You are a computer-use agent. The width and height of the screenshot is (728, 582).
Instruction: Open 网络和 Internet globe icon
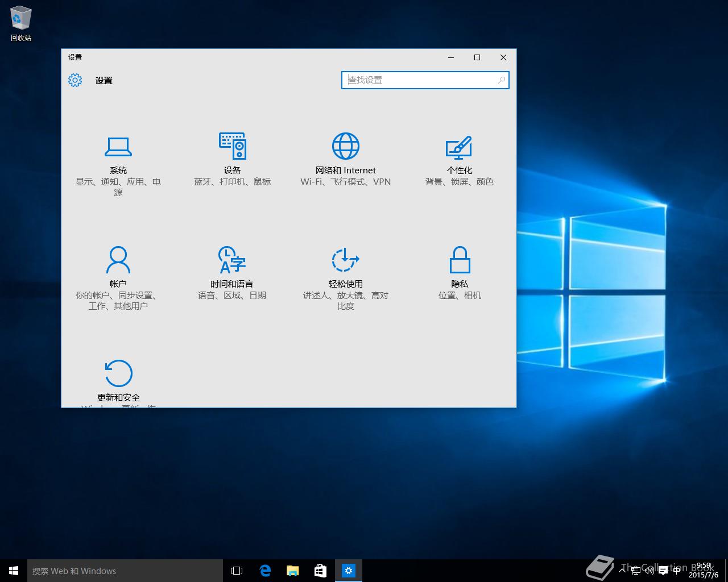pyautogui.click(x=346, y=146)
